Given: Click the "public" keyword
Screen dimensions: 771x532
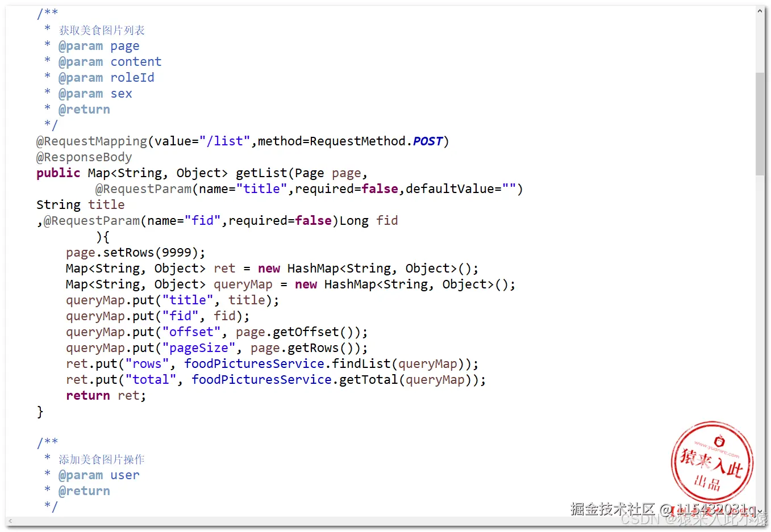Looking at the screenshot, I should [59, 173].
